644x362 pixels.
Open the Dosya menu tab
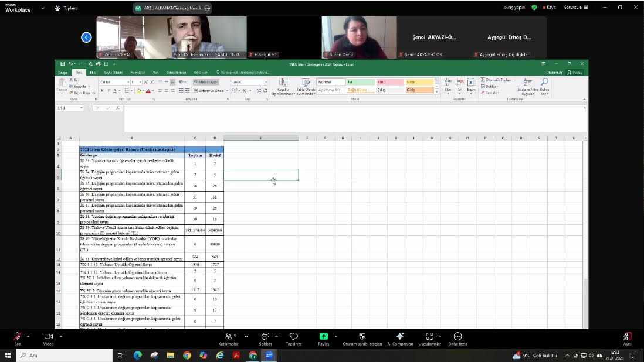point(62,73)
